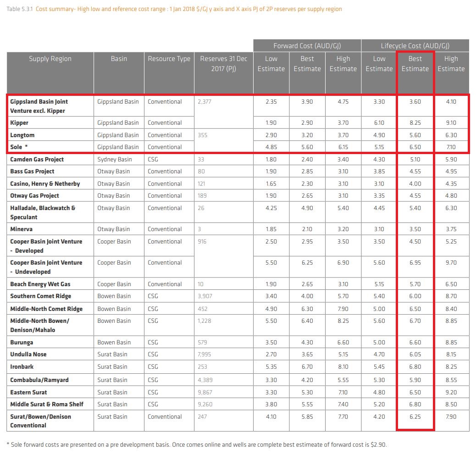Click the 9.70 lifecycle high estimate value
Viewport: 476px width, 454px height.
(x=451, y=263)
